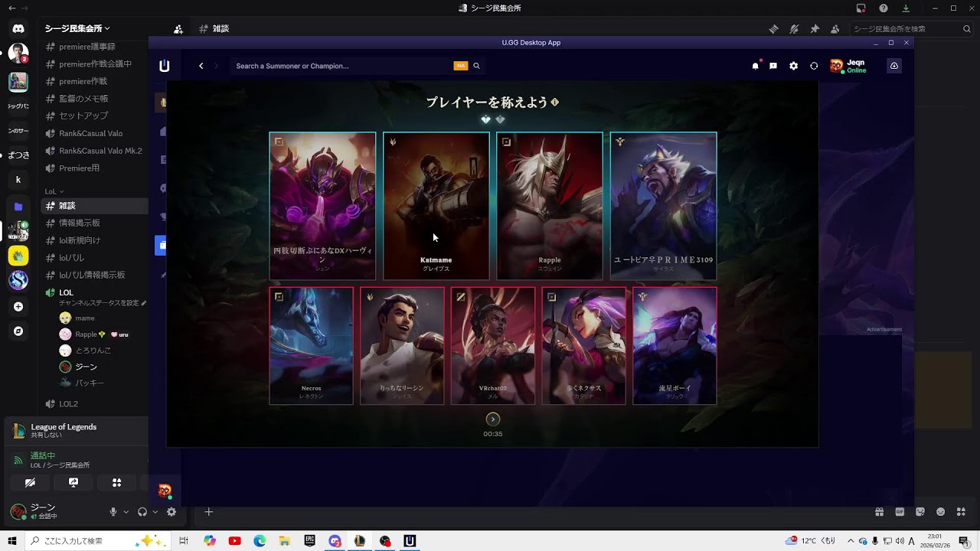Deafen headphones in Discord user panel
This screenshot has height=551, width=980.
pos(142,512)
